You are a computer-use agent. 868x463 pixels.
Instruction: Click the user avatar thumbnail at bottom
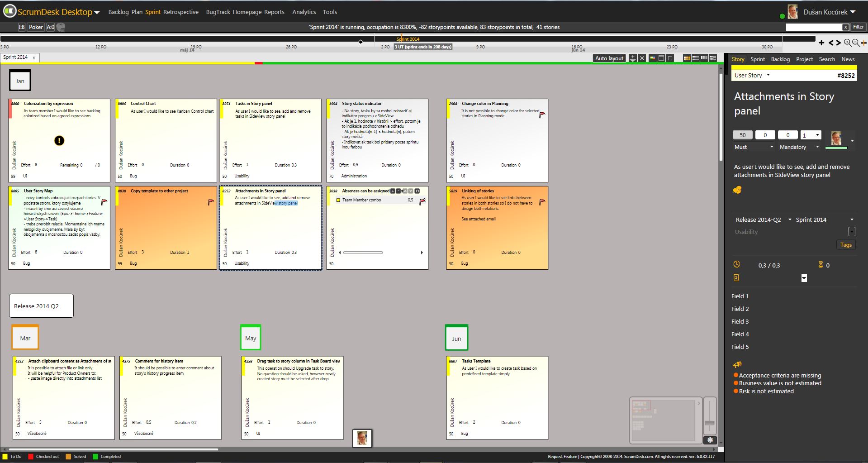click(362, 438)
